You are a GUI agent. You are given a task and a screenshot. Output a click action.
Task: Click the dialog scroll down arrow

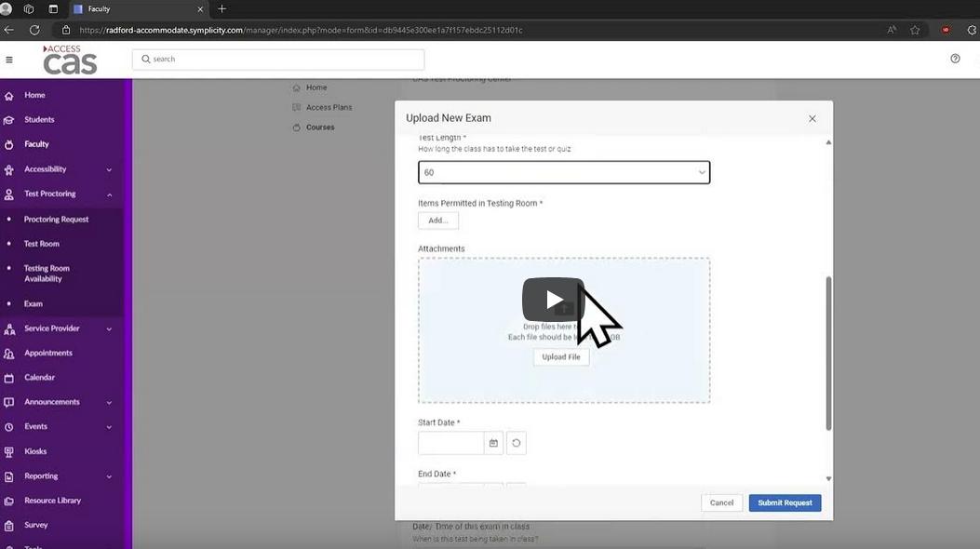click(828, 479)
